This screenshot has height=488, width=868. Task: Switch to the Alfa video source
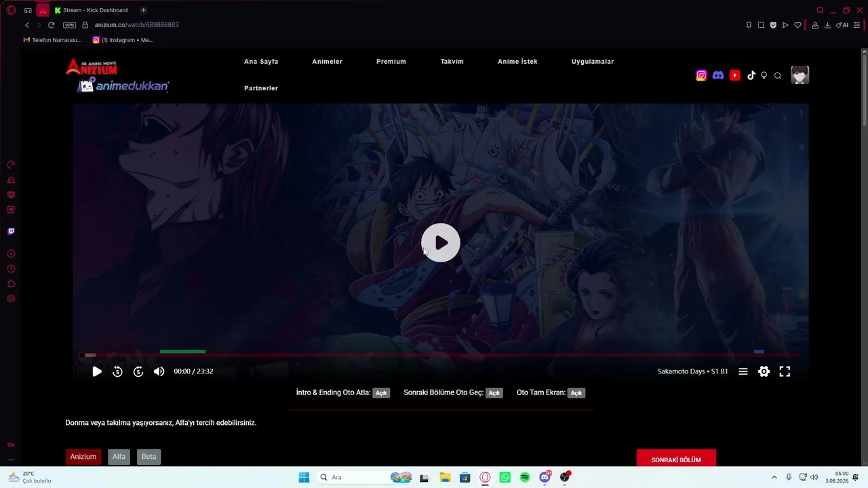[119, 457]
